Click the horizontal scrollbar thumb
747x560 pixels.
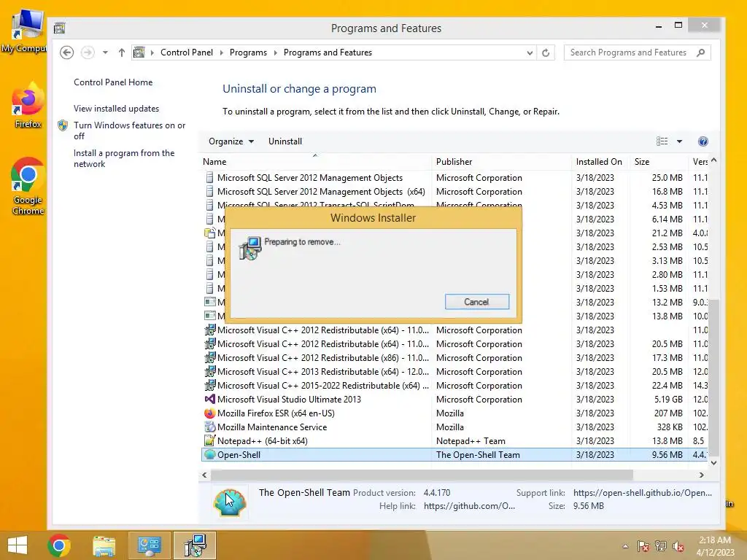422,475
